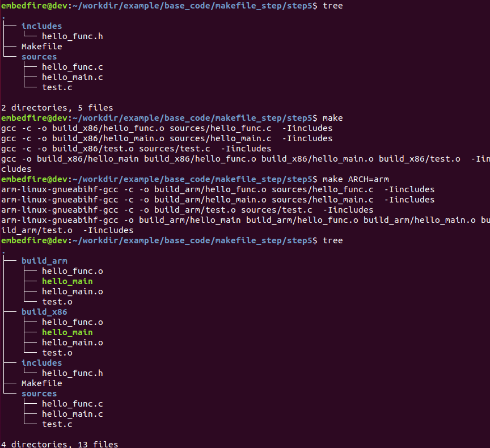Click the first 'tree' command at top
The height and width of the screenshot is (448, 490).
pyautogui.click(x=332, y=6)
